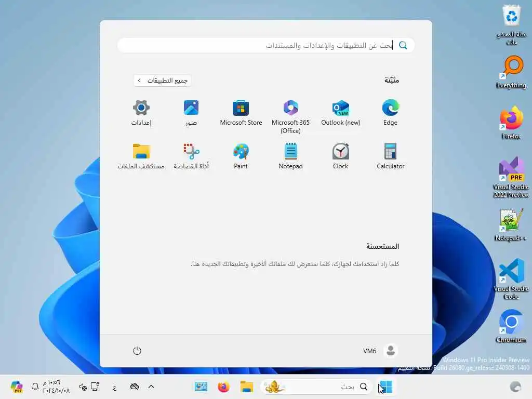Image resolution: width=532 pixels, height=399 pixels.
Task: Click the muted volume tray icon
Action: pos(83,387)
